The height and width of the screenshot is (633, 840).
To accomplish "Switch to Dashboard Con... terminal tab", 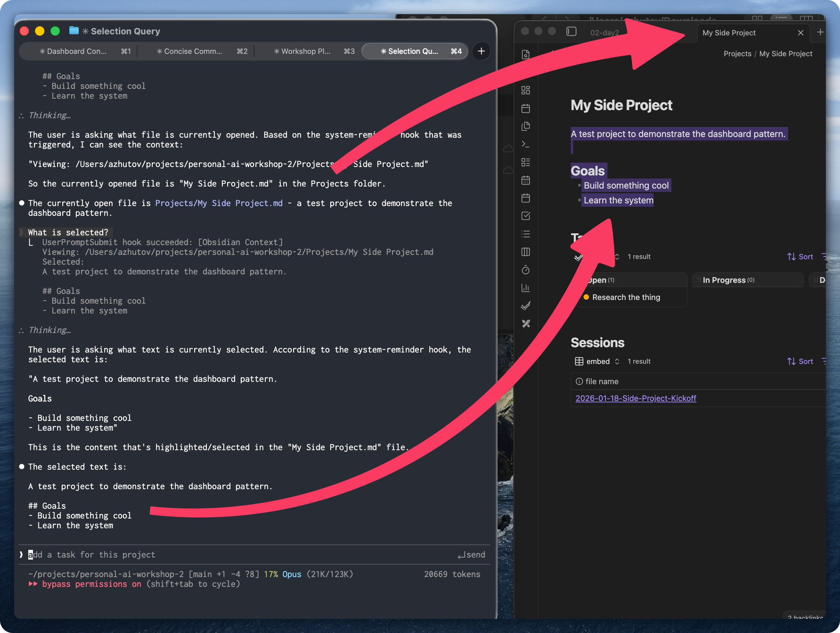I will pyautogui.click(x=76, y=51).
